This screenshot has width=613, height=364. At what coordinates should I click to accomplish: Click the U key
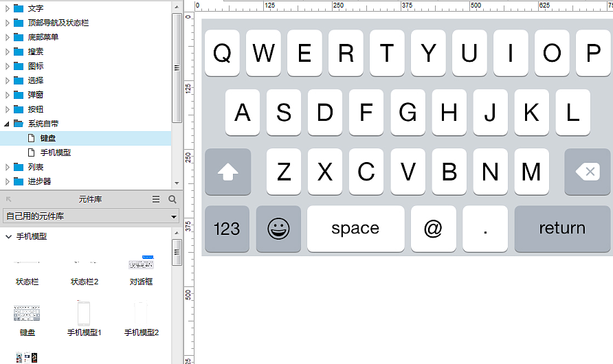coord(469,53)
